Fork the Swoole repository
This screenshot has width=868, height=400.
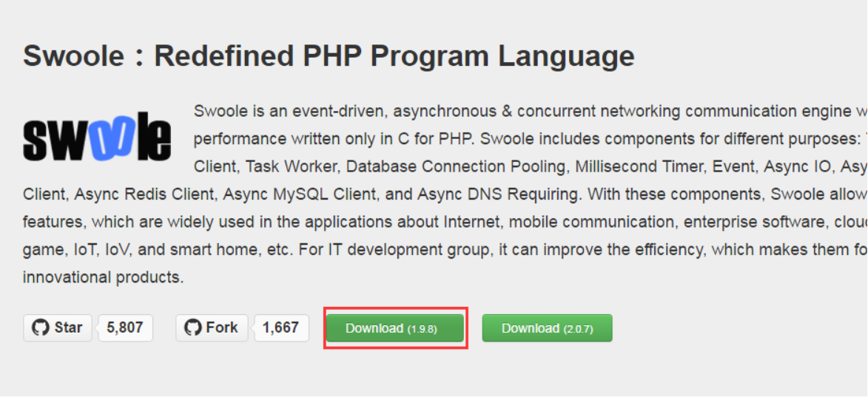(x=212, y=328)
